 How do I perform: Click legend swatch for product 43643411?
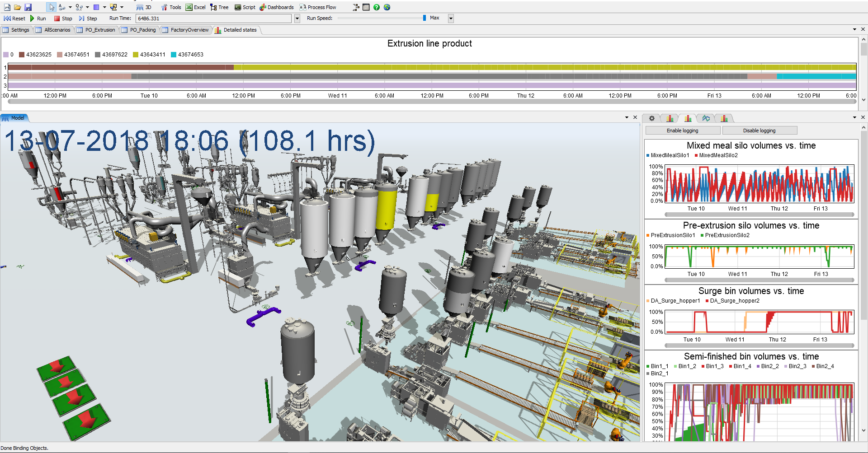tap(135, 55)
